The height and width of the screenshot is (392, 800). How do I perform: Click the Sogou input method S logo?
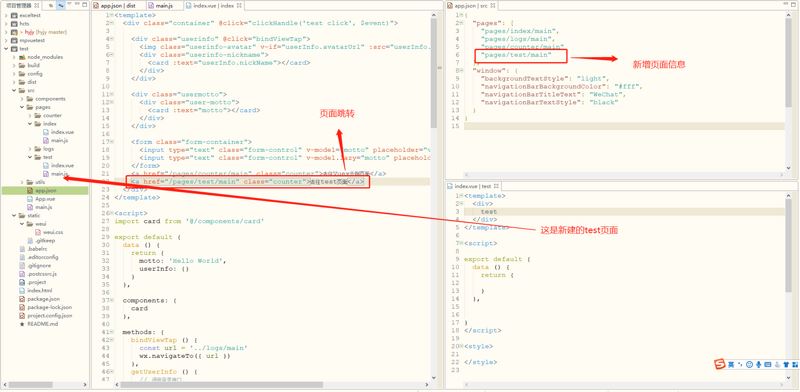(719, 364)
